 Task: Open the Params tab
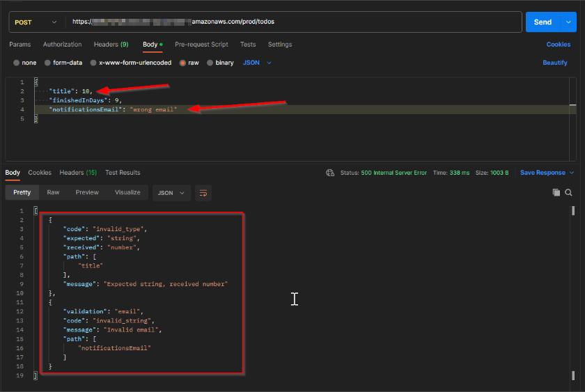click(20, 45)
